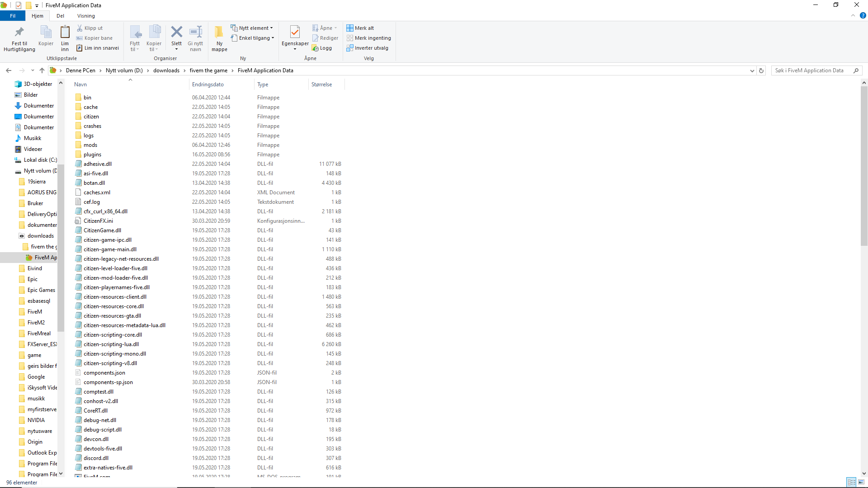Click the Lim inn clipboard icon
This screenshot has height=488, width=868.
point(65,33)
